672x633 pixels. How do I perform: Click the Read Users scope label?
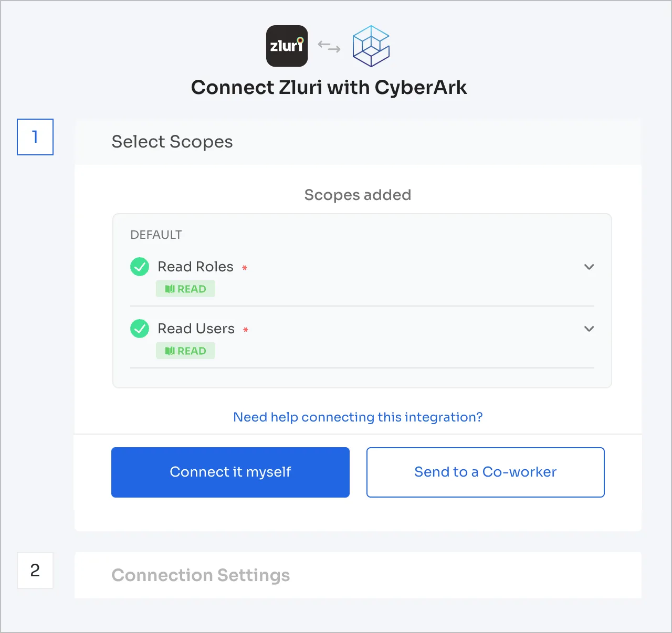pyautogui.click(x=196, y=329)
